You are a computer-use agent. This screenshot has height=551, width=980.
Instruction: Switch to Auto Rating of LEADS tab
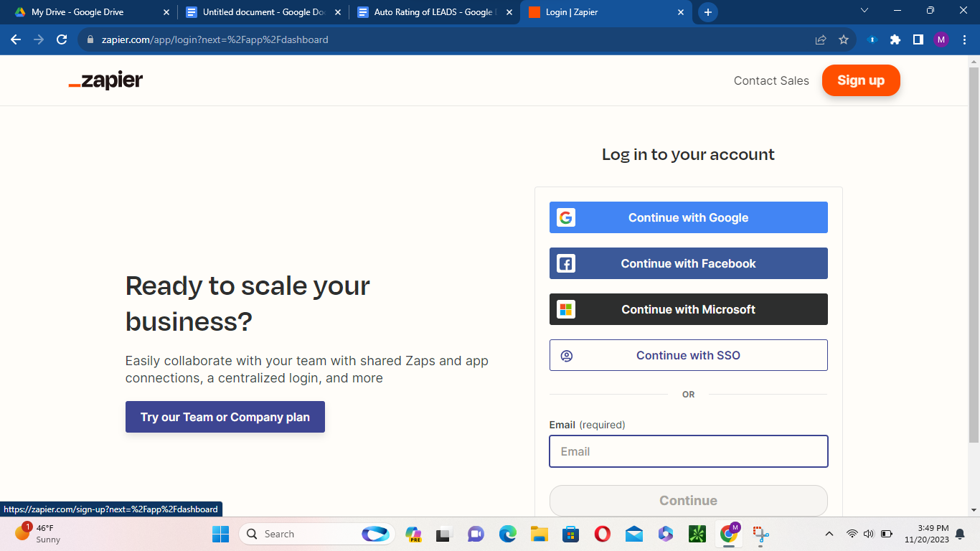pyautogui.click(x=435, y=12)
